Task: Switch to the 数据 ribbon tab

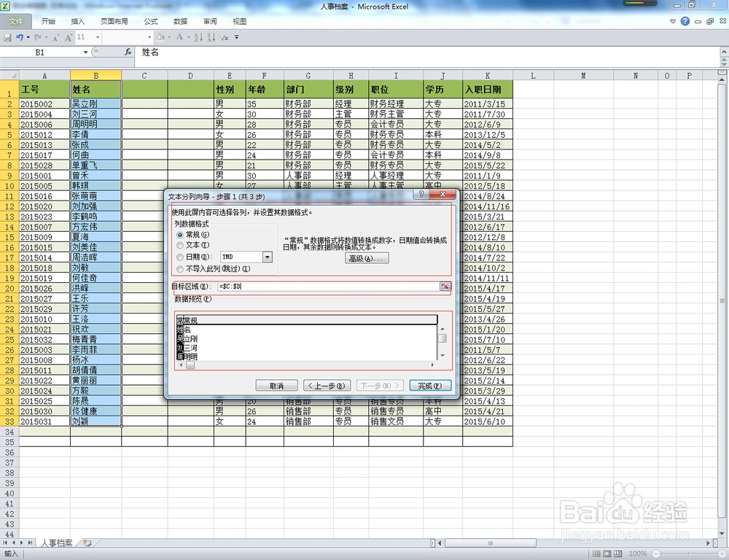Action: (x=180, y=21)
